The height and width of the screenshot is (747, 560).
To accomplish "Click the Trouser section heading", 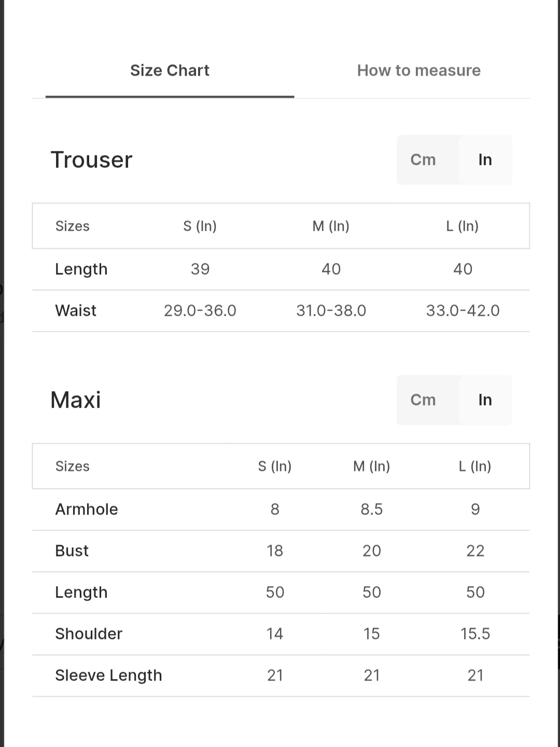I will [92, 160].
